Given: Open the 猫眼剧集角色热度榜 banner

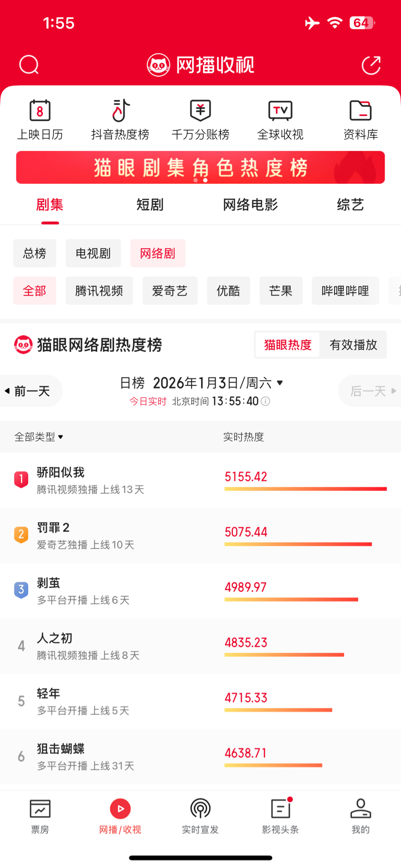Looking at the screenshot, I should point(200,168).
